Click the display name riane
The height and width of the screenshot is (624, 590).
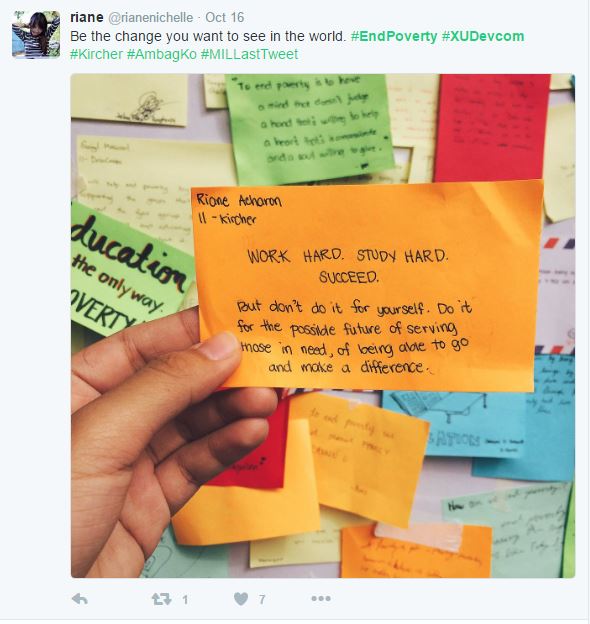click(x=86, y=17)
